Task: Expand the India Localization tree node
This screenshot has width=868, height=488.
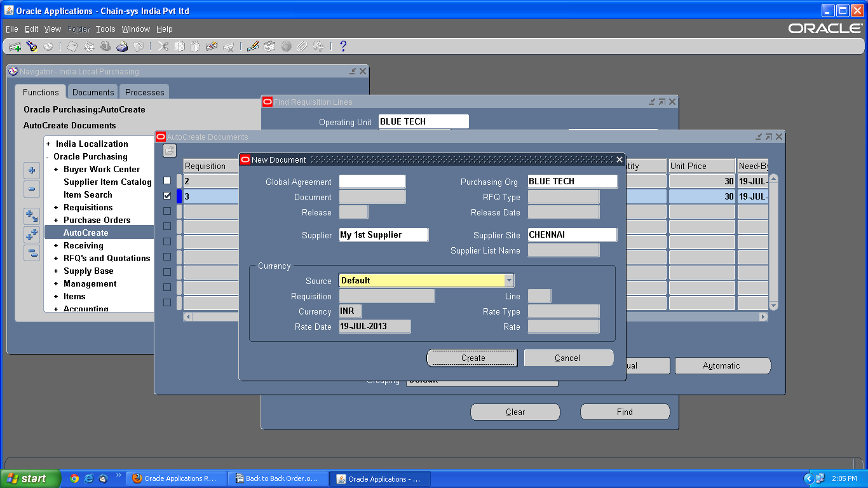Action: click(48, 144)
